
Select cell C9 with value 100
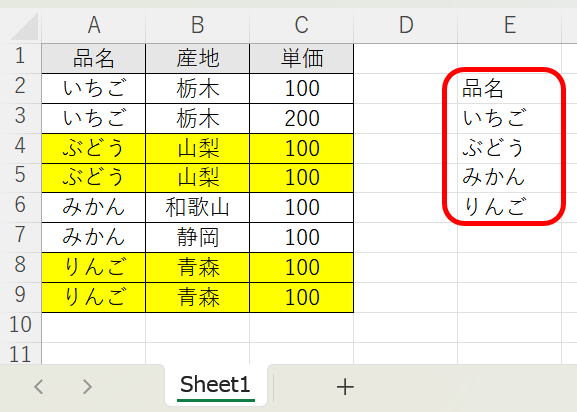point(301,297)
